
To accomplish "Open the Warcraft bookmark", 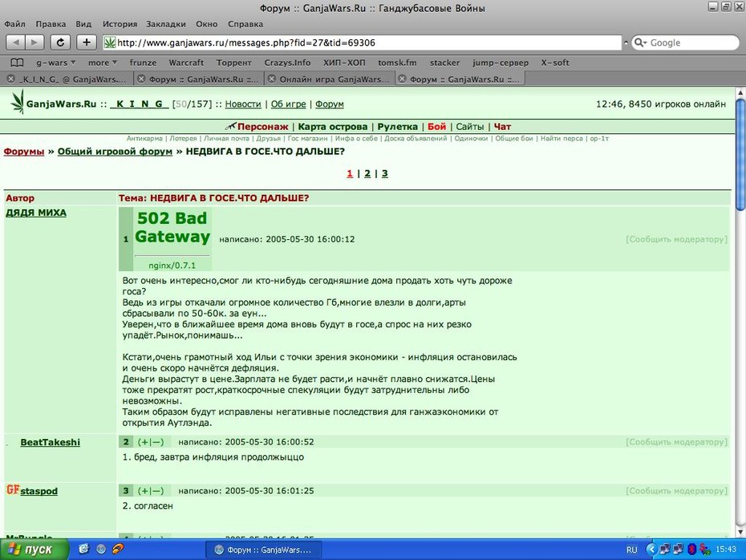I will coord(186,63).
